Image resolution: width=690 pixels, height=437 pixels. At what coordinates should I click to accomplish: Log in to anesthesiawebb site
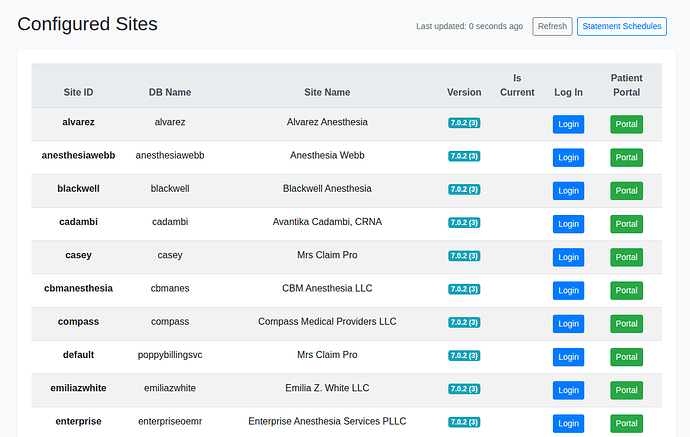pyautogui.click(x=569, y=158)
